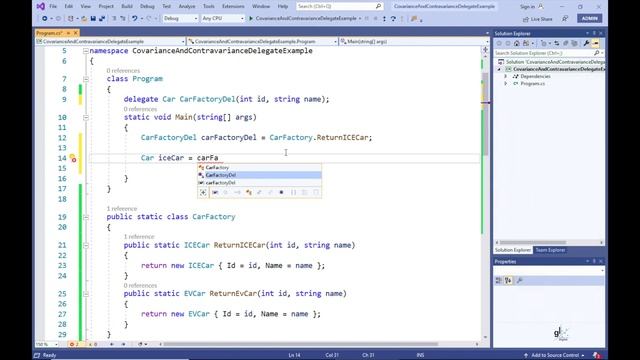Click the Sign in link
Image resolution: width=640 pixels, height=360 pixels.
(x=527, y=7)
